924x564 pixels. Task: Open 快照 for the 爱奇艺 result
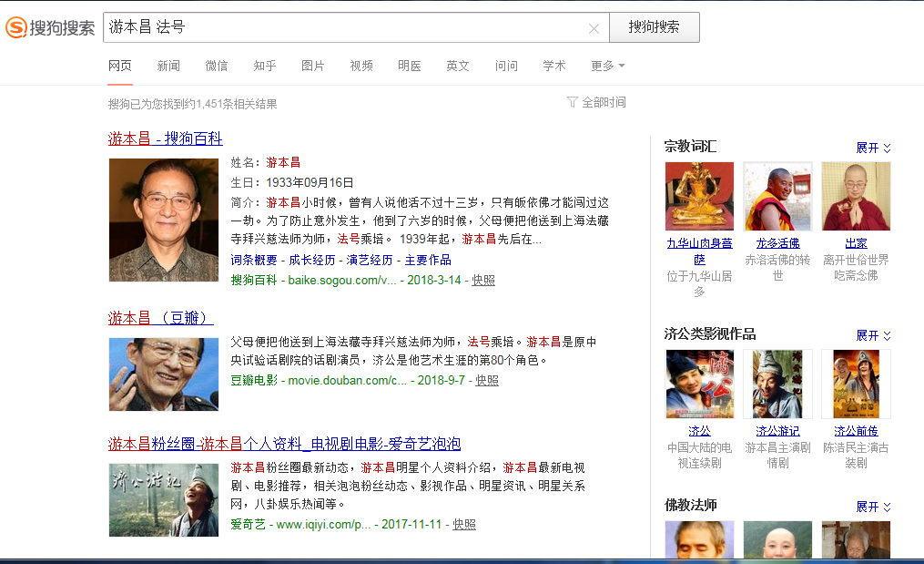(x=464, y=525)
